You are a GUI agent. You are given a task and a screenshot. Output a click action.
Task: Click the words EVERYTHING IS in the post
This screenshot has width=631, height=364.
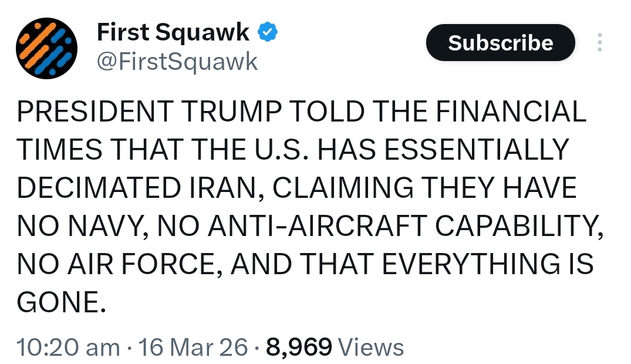[494, 264]
